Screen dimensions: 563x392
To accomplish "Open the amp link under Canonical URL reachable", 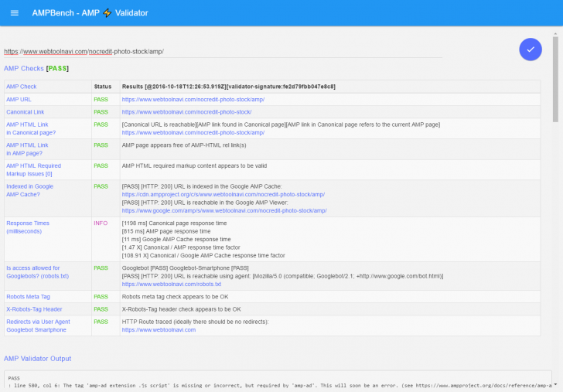I will tap(193, 132).
